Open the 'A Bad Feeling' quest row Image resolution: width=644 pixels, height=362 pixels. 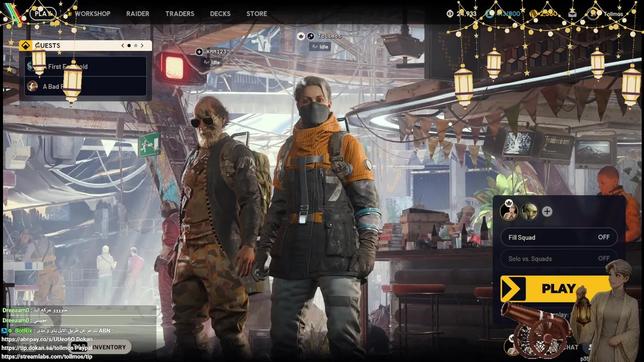pos(86,86)
